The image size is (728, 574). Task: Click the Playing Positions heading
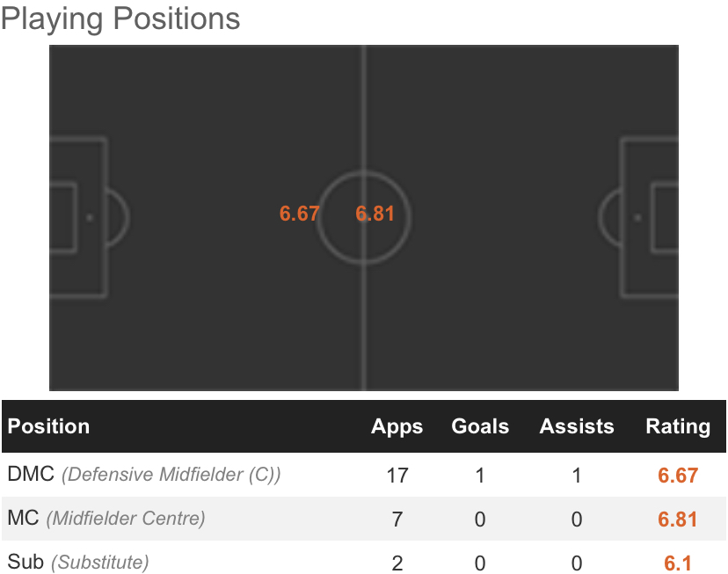(x=120, y=19)
